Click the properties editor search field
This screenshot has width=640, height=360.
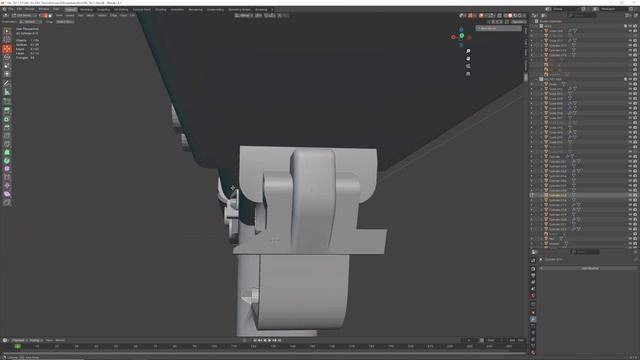[585, 252]
